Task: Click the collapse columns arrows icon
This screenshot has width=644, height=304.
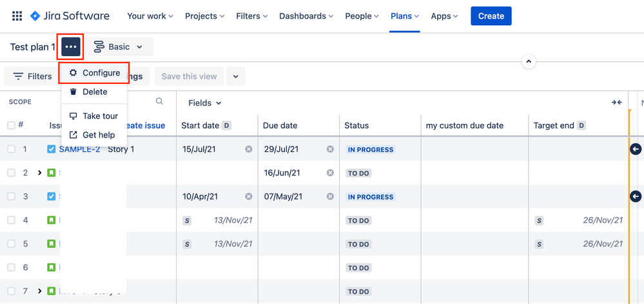Action: 616,103
